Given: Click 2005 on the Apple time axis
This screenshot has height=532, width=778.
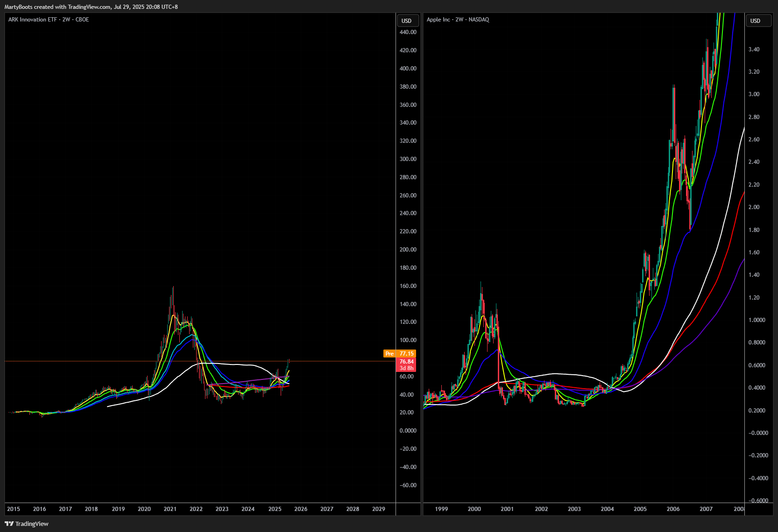Looking at the screenshot, I should tap(640, 509).
